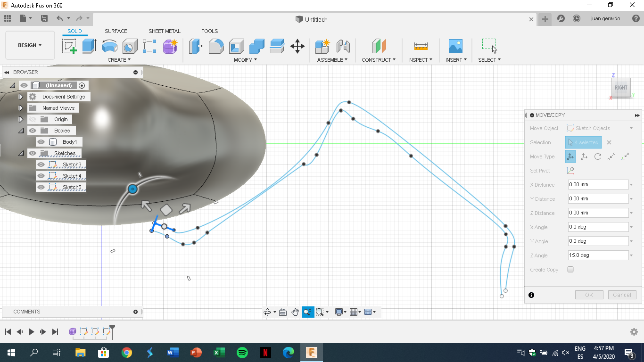
Task: Select the Combine tool
Action: pyautogui.click(x=256, y=46)
